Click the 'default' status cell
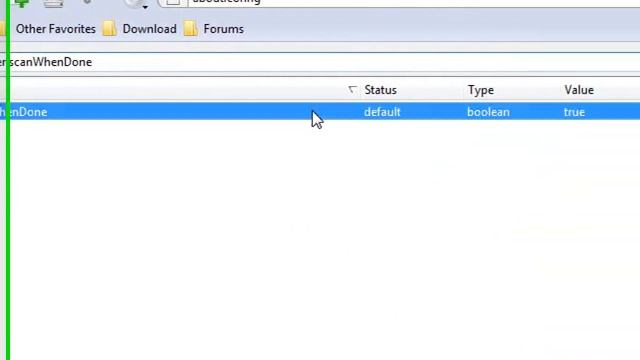Screen dimensions: 640x360 (382, 112)
